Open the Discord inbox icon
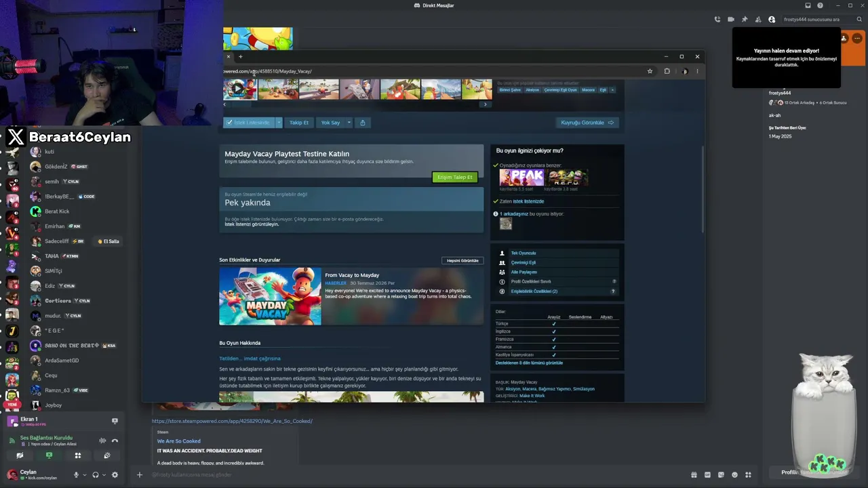Viewport: 868px width, 488px height. (808, 5)
